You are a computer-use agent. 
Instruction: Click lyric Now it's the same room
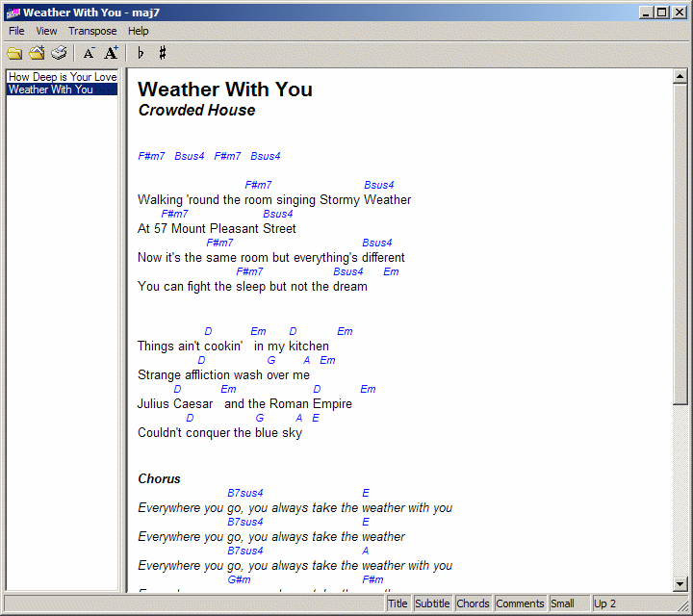(x=270, y=258)
